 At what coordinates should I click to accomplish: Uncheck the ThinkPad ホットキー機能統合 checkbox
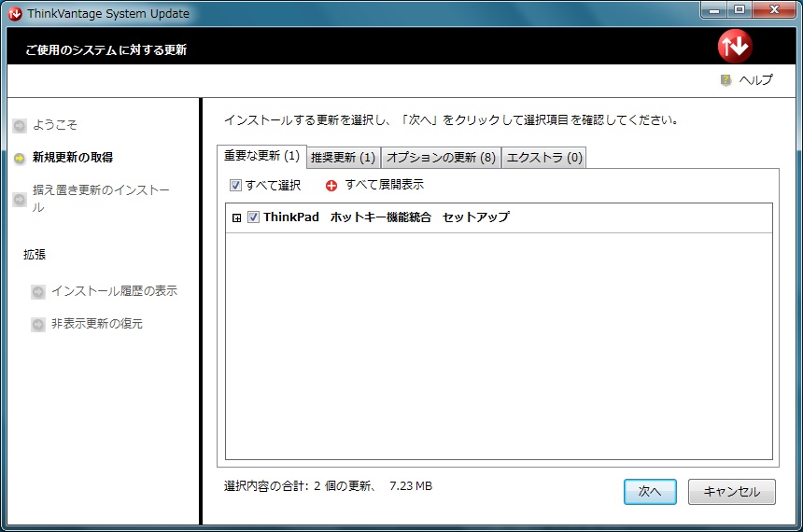253,217
